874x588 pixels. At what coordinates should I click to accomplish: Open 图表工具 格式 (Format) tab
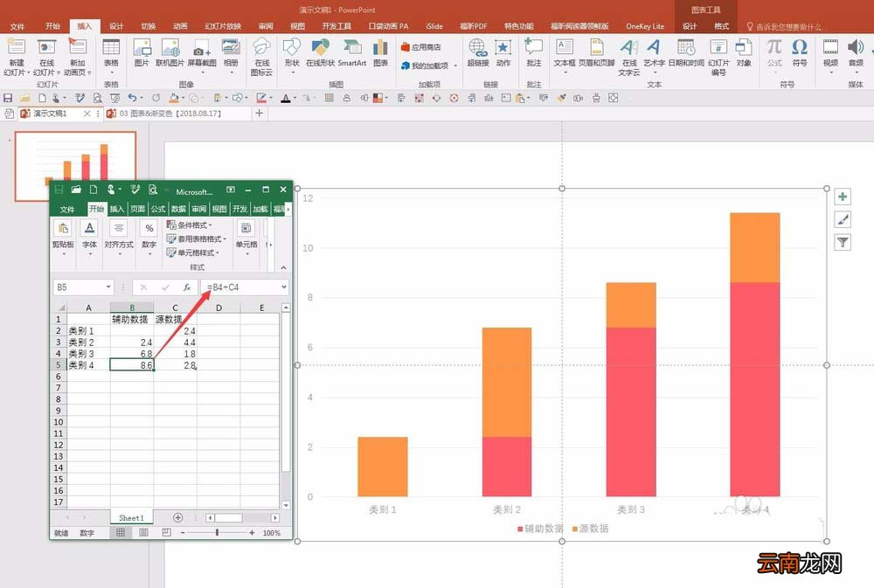tap(721, 26)
